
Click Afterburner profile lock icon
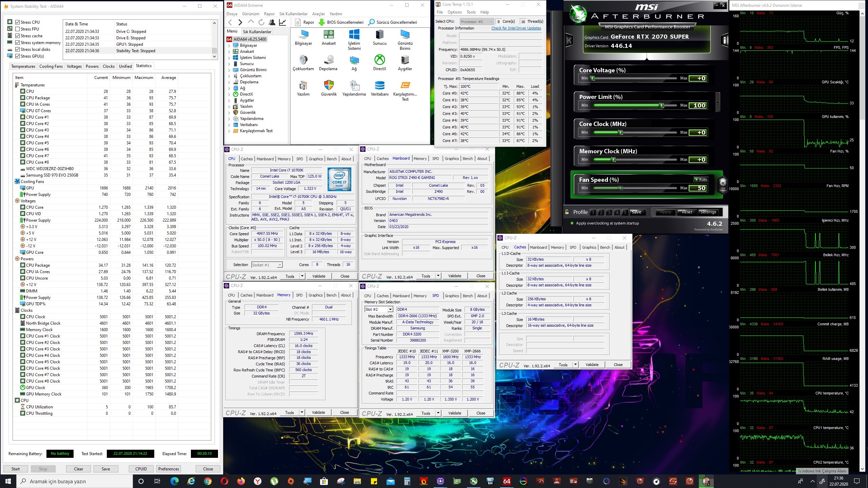[567, 212]
